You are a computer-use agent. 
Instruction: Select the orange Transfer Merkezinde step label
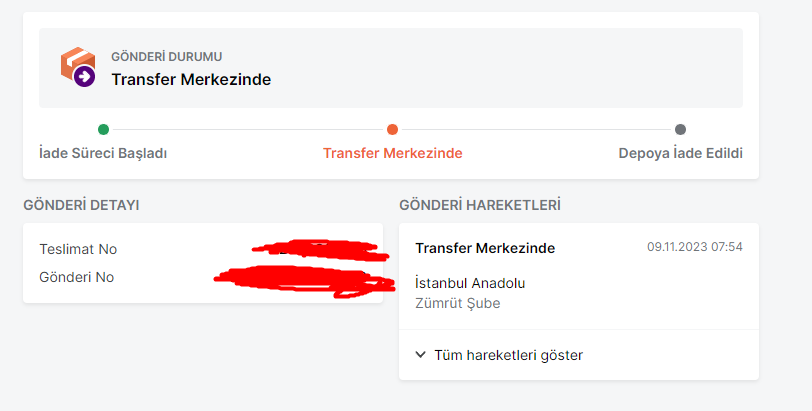pyautogui.click(x=392, y=154)
